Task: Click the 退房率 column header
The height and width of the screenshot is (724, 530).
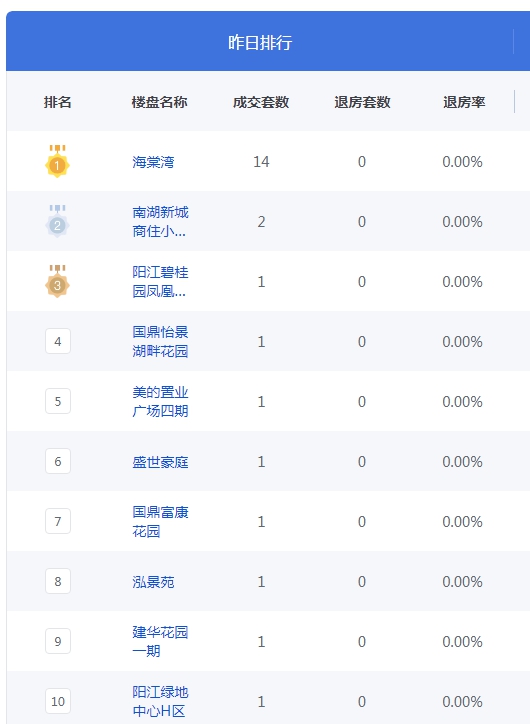Action: point(464,102)
